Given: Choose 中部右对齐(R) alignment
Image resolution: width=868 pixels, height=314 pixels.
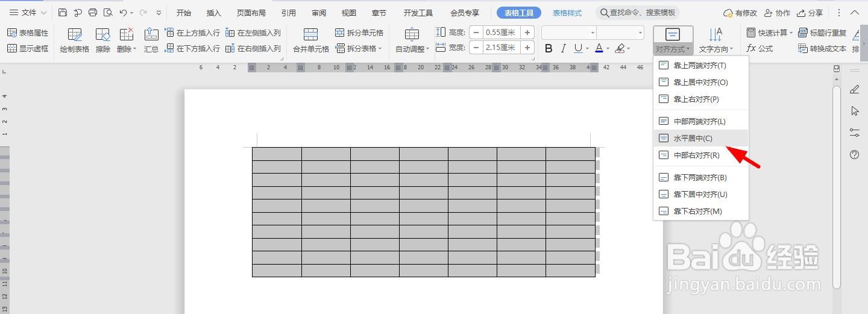Looking at the screenshot, I should point(701,155).
